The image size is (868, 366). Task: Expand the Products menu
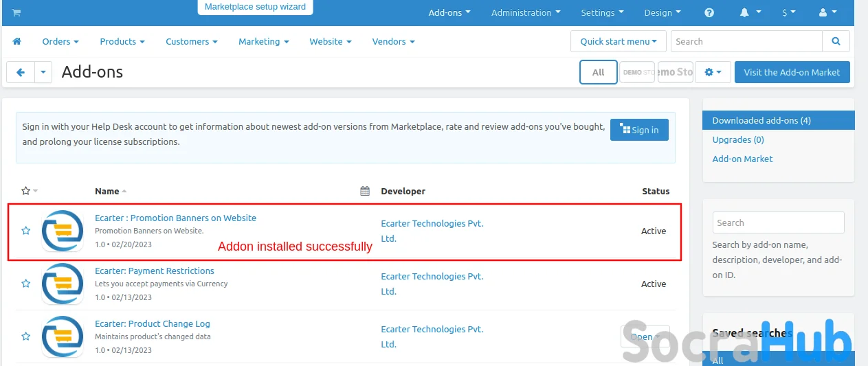122,41
